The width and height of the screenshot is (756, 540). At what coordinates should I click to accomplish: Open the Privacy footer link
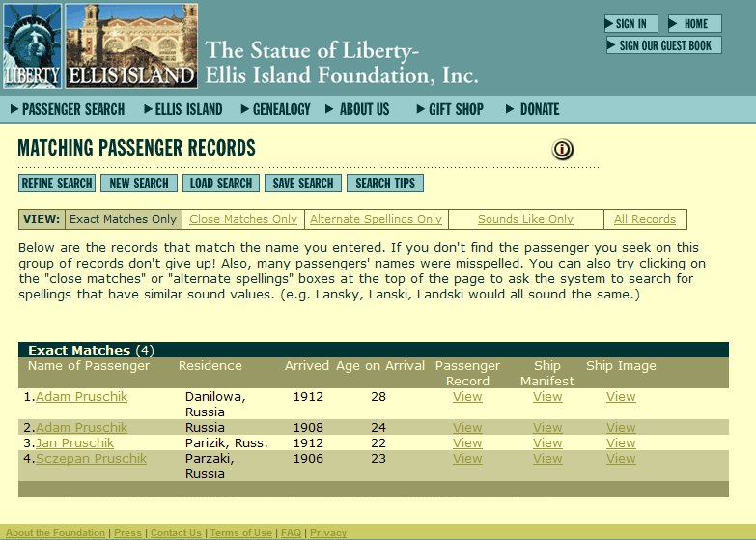(328, 533)
